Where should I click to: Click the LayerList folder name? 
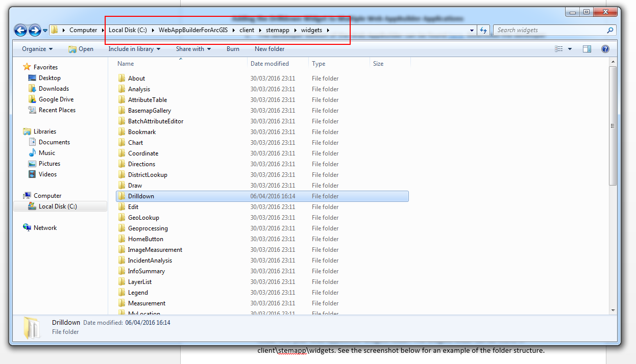point(139,282)
